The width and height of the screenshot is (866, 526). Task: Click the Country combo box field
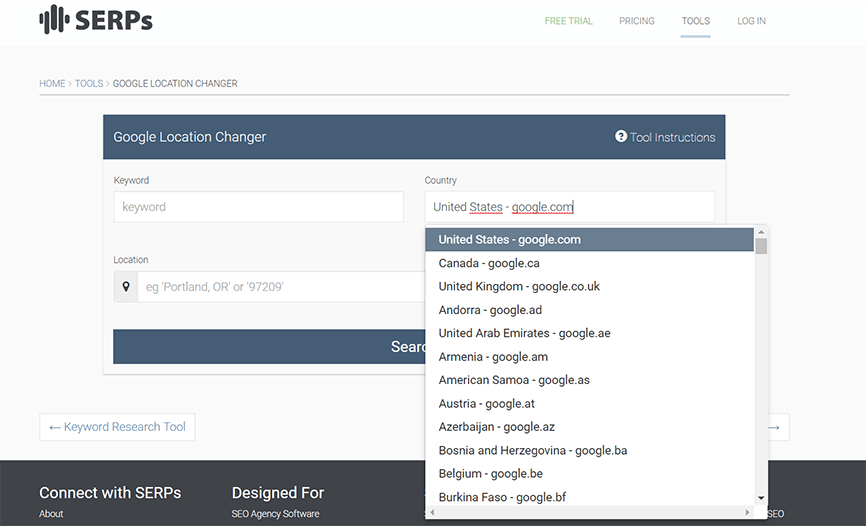569,207
